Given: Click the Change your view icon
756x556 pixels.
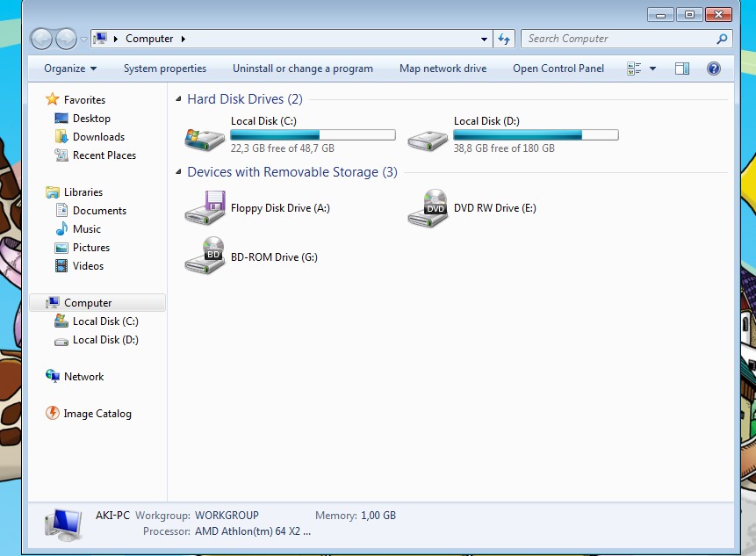Looking at the screenshot, I should (x=634, y=69).
